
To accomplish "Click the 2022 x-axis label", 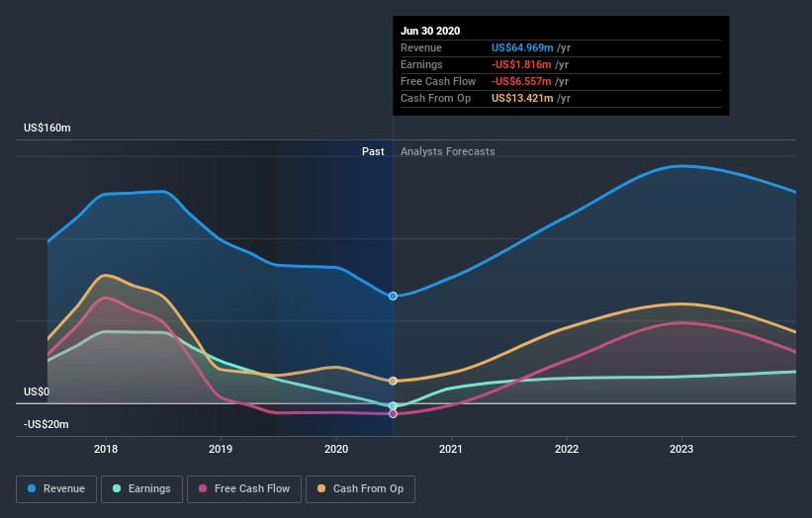I will [x=567, y=449].
